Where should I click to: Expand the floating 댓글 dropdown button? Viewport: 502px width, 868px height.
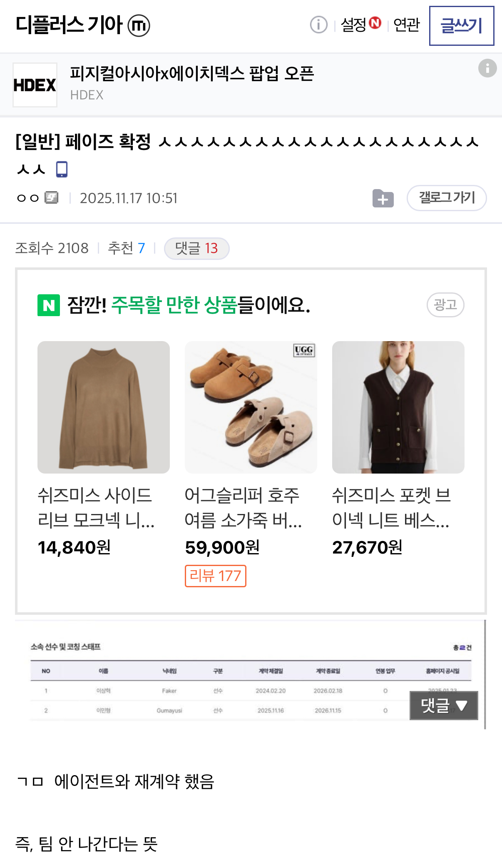click(x=444, y=706)
